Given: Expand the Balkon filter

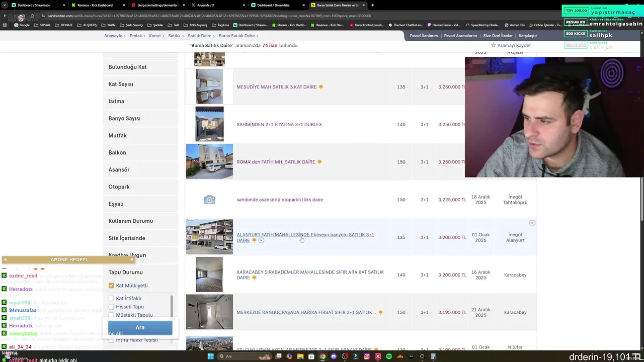Looking at the screenshot, I should 140,152.
